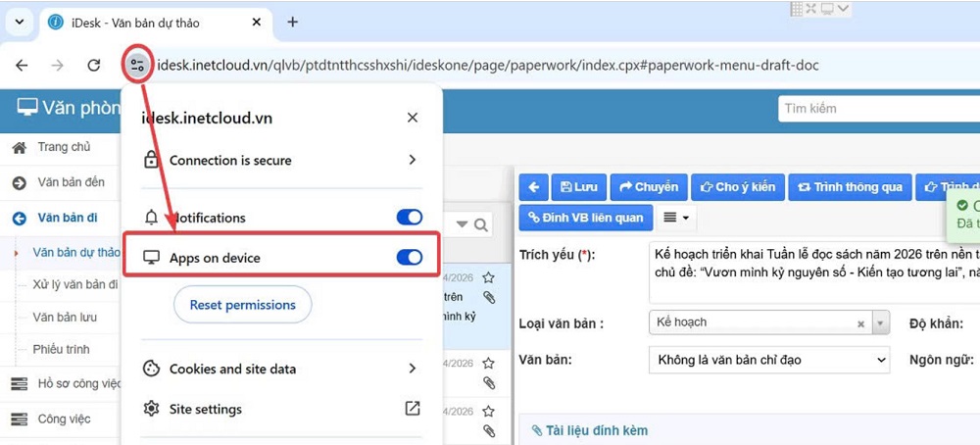This screenshot has height=445, width=980.
Task: Click the blue back arrow toolbar button
Action: 532,187
